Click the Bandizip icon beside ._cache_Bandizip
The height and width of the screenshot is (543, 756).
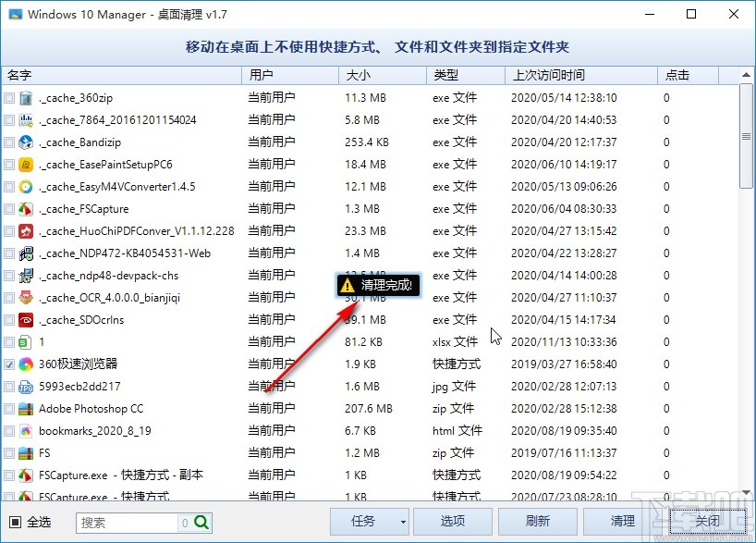click(x=24, y=142)
